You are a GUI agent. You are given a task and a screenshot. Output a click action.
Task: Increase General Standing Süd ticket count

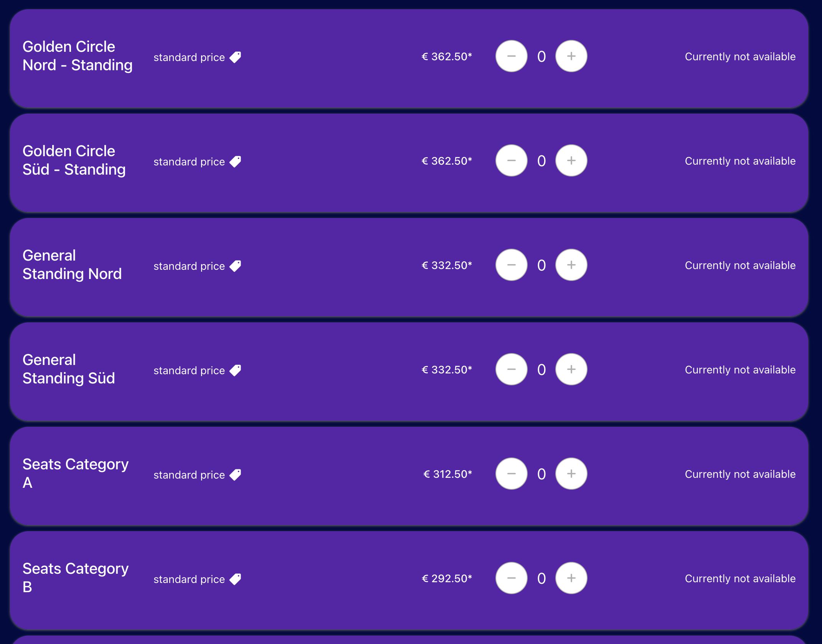coord(571,370)
